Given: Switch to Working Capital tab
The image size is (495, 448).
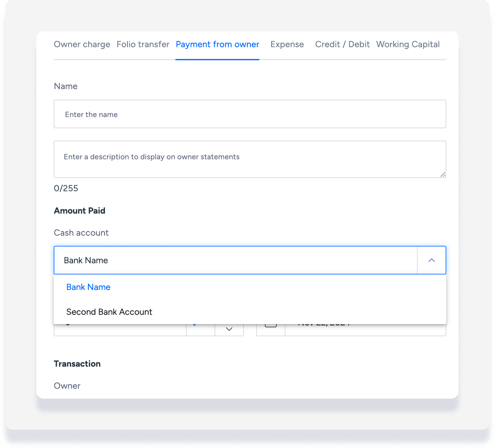Looking at the screenshot, I should pyautogui.click(x=408, y=44).
